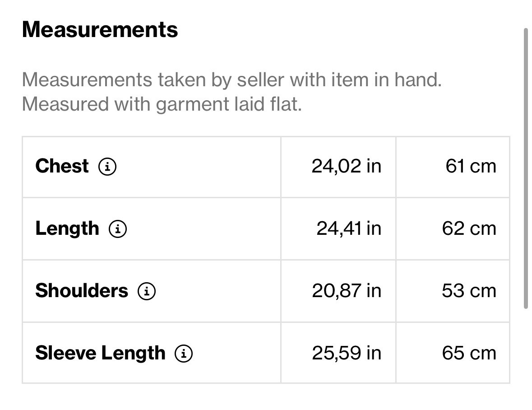Open the Chest info icon
This screenshot has width=532, height=410.
point(107,167)
